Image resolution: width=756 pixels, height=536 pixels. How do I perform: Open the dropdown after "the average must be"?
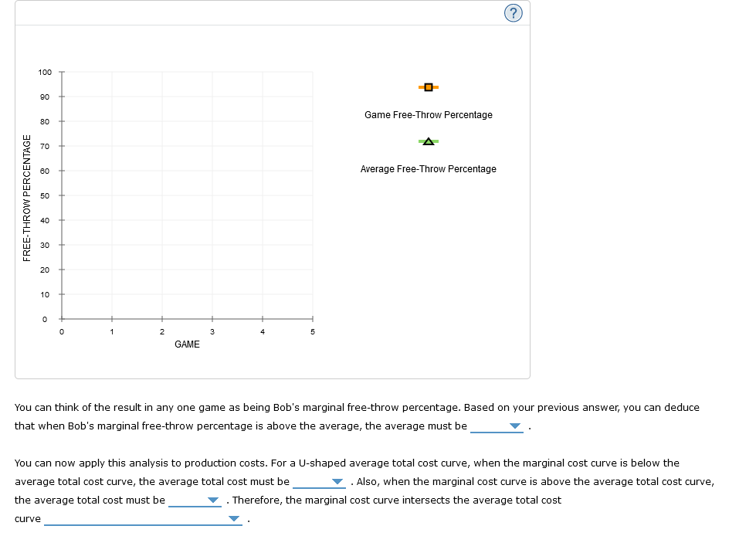pyautogui.click(x=514, y=426)
